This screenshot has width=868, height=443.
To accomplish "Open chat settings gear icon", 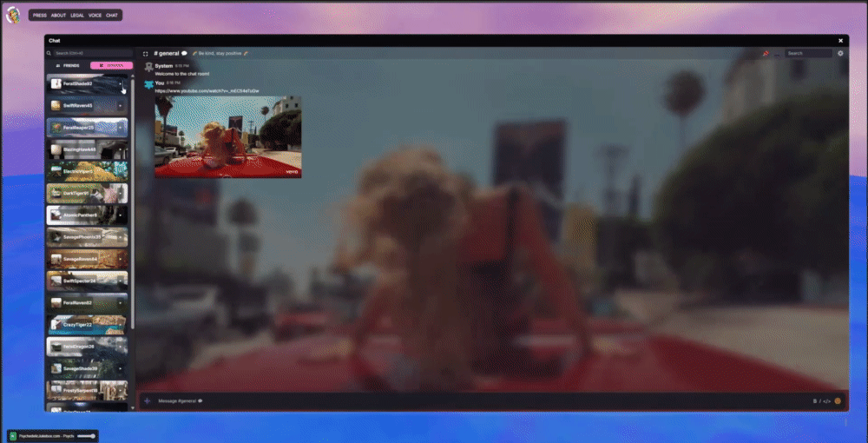I will [x=840, y=54].
